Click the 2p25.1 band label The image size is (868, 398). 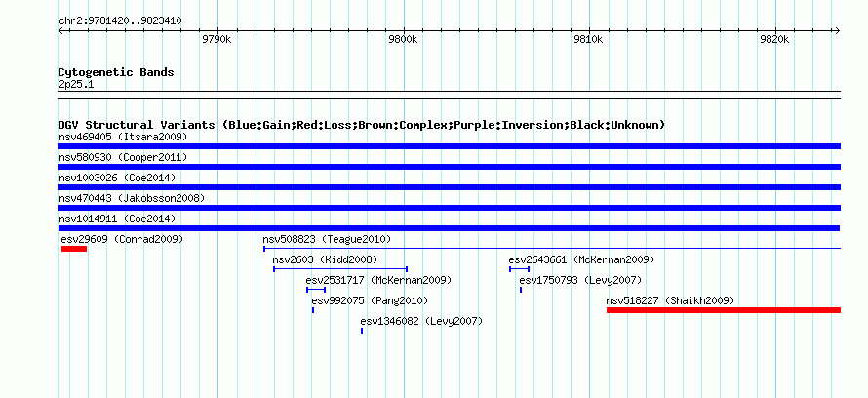point(76,85)
